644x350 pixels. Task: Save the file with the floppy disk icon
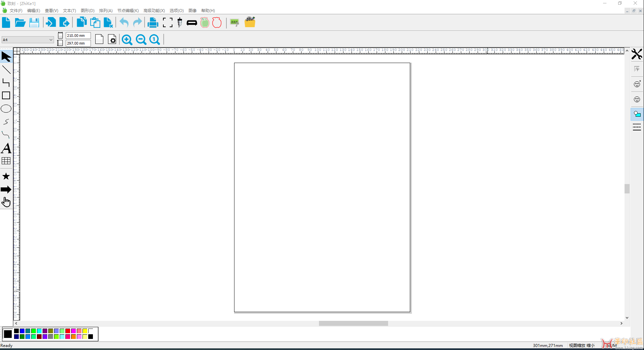click(x=34, y=22)
